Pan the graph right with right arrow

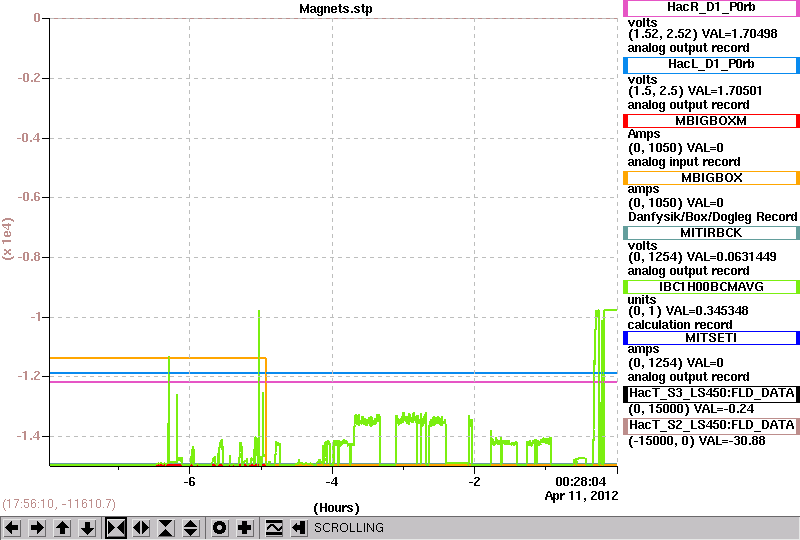(x=37, y=528)
